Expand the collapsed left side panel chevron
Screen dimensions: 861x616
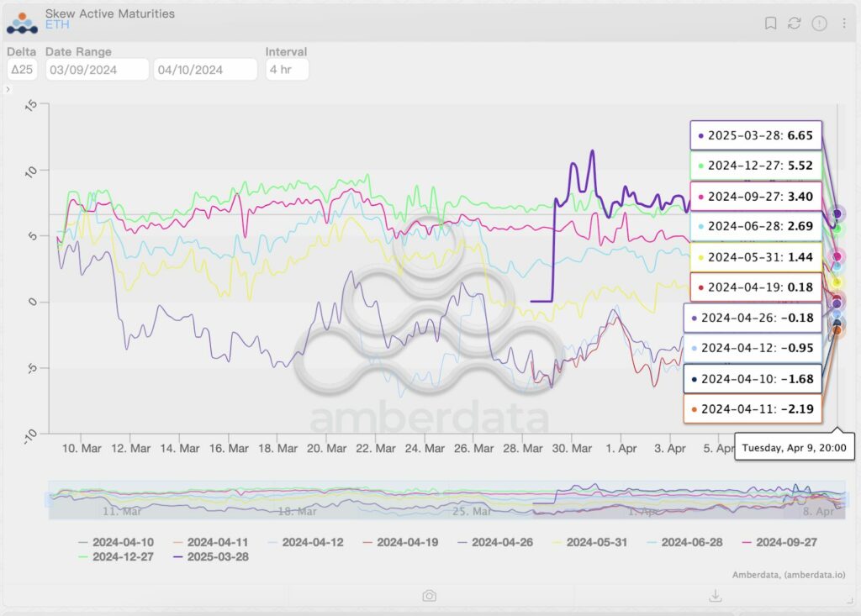(x=8, y=89)
